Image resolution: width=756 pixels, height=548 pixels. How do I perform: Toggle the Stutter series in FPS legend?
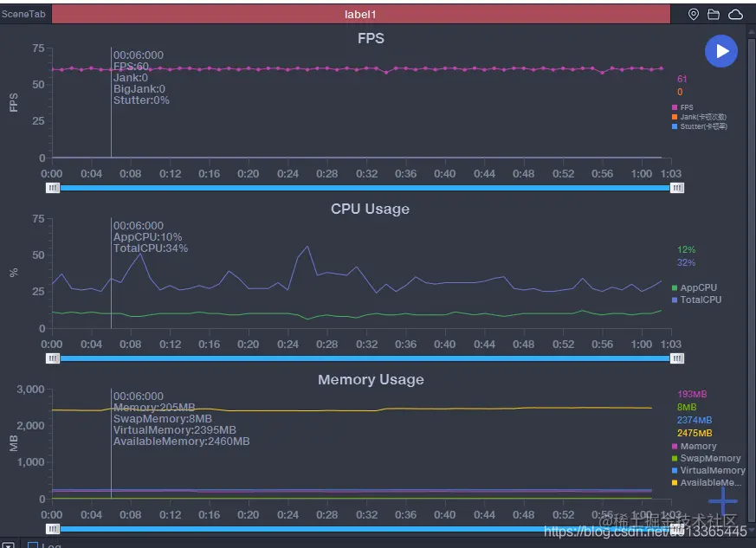(x=700, y=126)
